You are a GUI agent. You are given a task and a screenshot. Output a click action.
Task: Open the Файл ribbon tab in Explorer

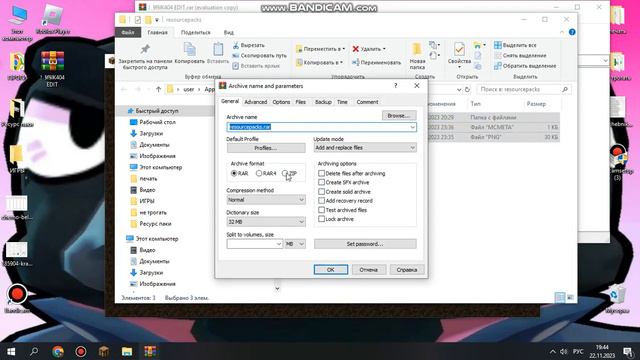click(x=128, y=32)
